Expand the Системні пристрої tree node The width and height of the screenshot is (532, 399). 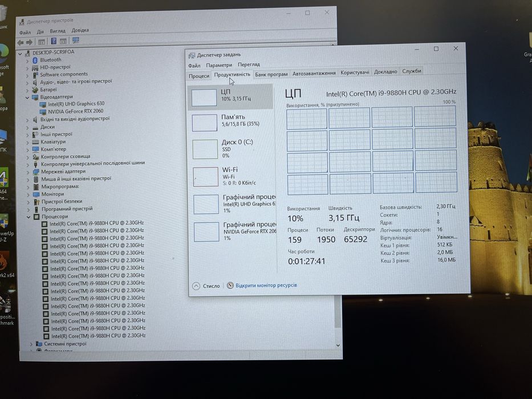31,344
